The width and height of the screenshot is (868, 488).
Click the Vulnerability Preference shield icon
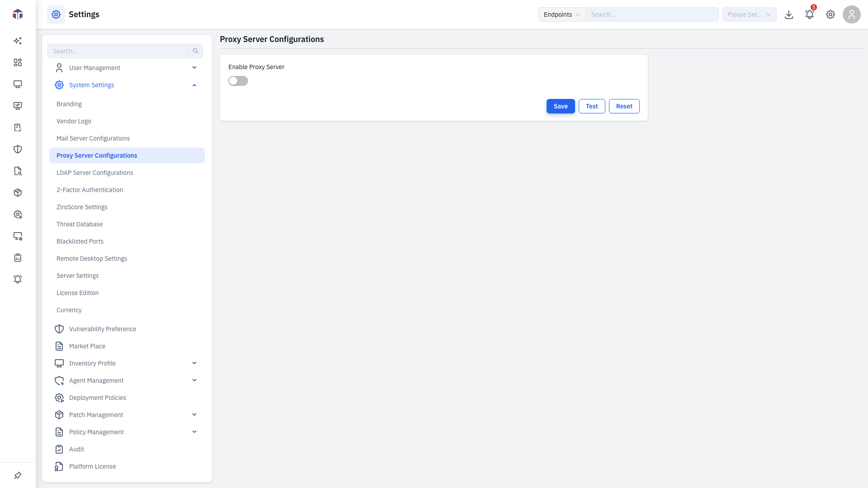[59, 329]
